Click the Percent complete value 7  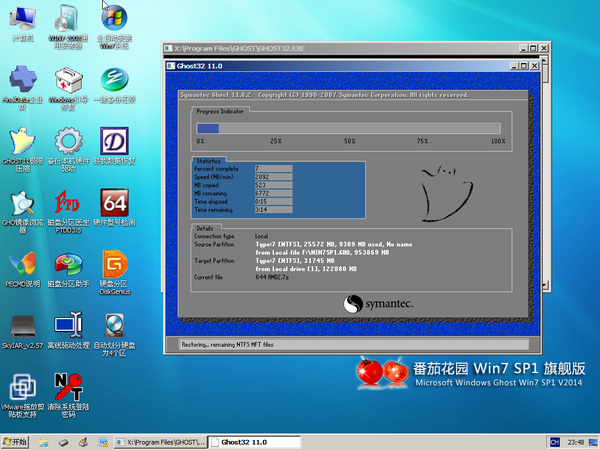point(274,168)
